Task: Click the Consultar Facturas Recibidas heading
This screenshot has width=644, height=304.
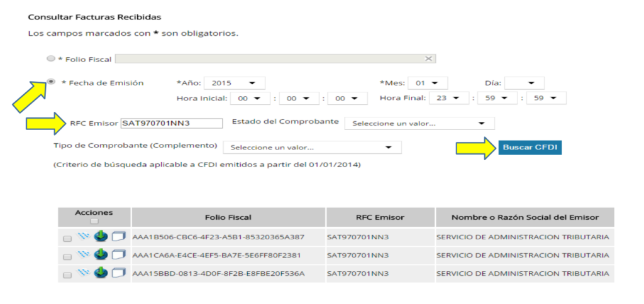Action: tap(94, 17)
